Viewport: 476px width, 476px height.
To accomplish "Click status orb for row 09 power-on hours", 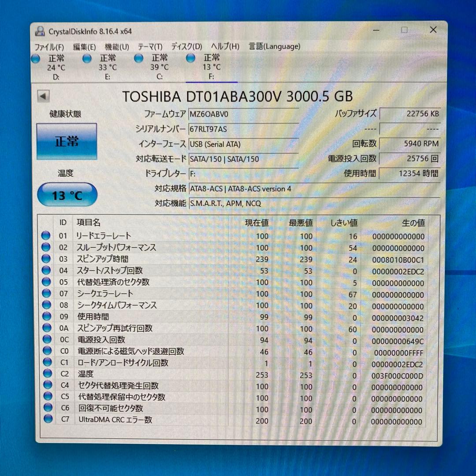I will point(47,316).
